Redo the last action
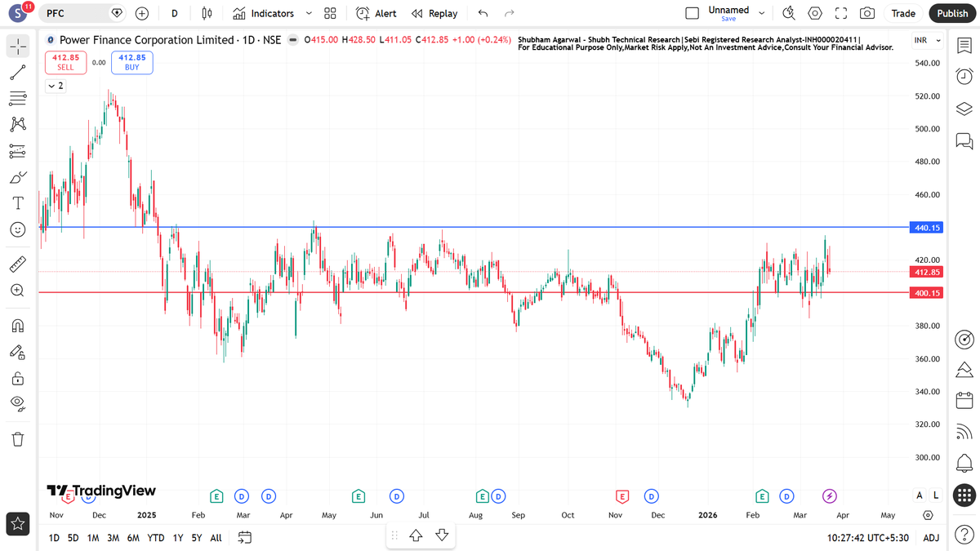Screen dimensions: 980x551 pyautogui.click(x=510, y=13)
